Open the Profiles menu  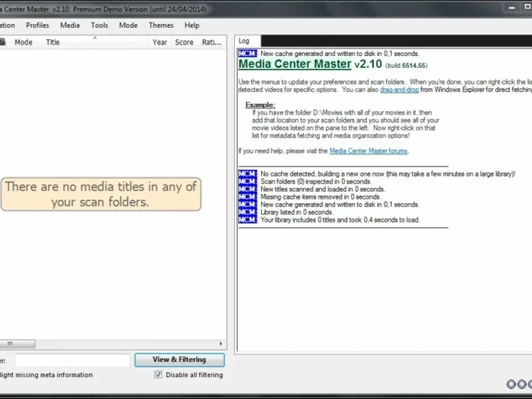coord(37,25)
